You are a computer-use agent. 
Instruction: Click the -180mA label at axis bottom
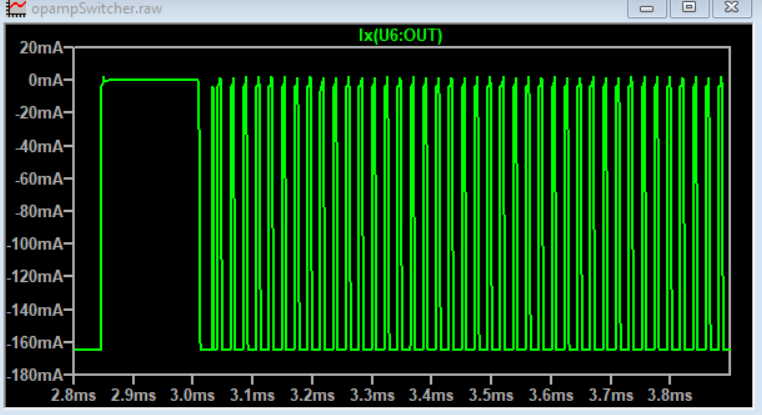(37, 375)
